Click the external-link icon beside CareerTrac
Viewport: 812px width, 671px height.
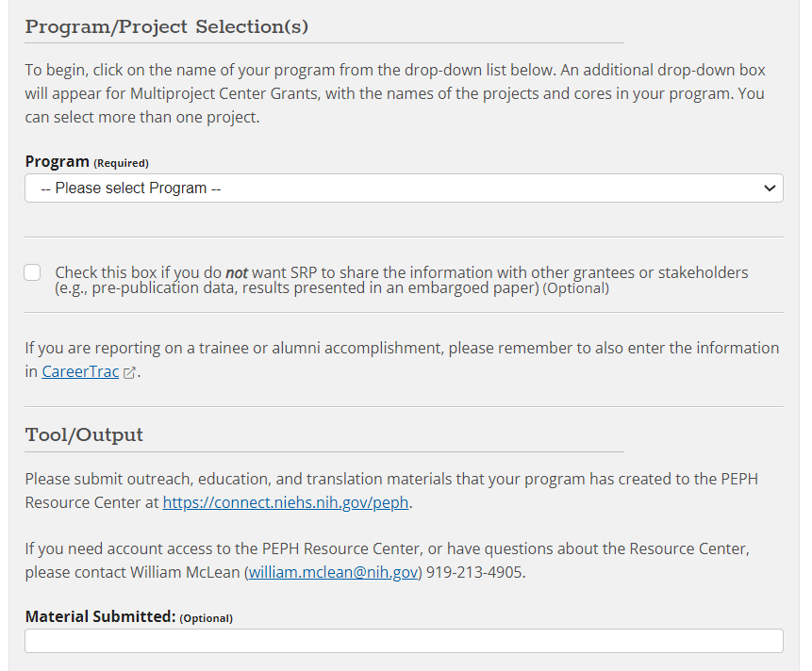pyautogui.click(x=130, y=372)
